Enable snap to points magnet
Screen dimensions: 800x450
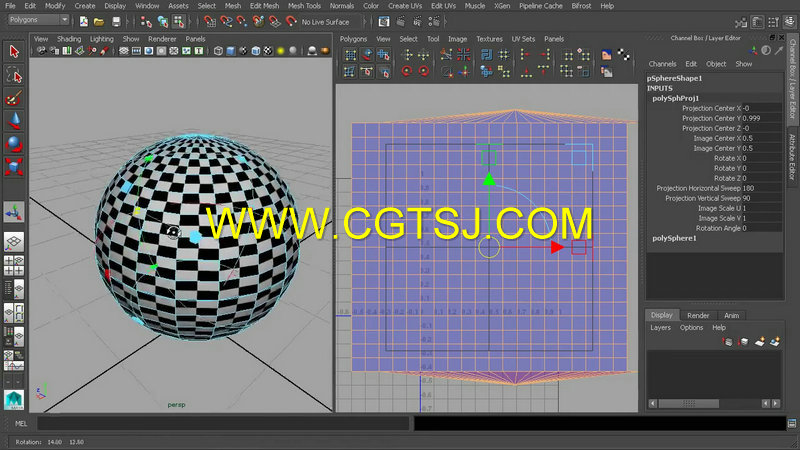point(242,21)
